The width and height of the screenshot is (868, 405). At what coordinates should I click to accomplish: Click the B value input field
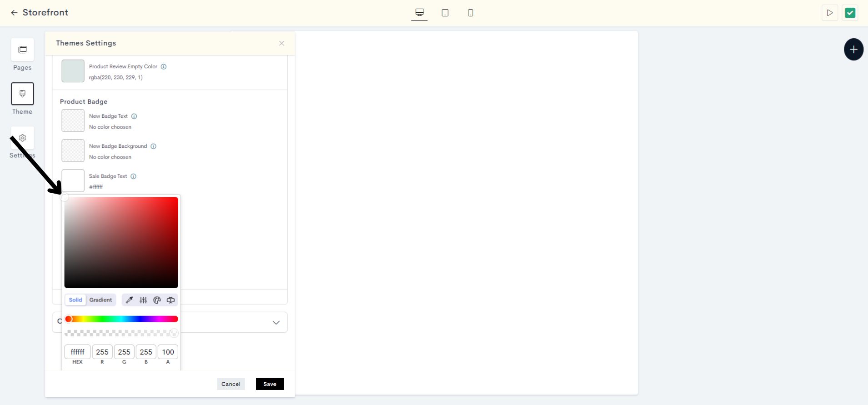146,352
